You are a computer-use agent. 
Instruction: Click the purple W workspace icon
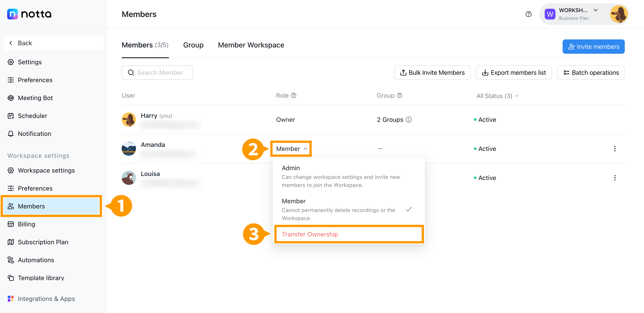(x=550, y=14)
